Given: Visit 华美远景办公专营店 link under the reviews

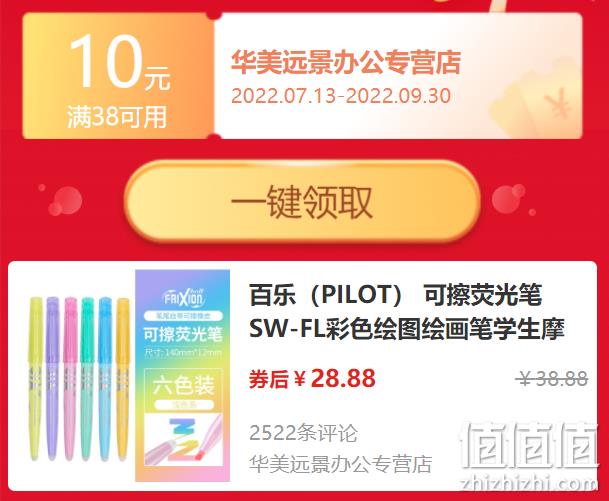Looking at the screenshot, I should [x=340, y=464].
